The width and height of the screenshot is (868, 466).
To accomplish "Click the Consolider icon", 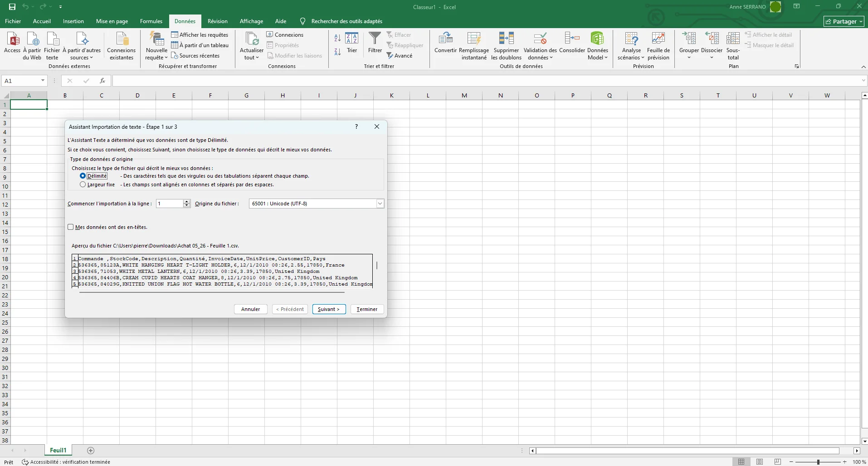I will coord(572,43).
